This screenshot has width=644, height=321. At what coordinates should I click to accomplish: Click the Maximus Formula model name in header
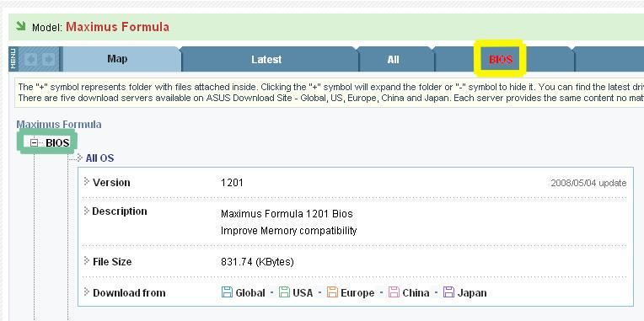[117, 27]
